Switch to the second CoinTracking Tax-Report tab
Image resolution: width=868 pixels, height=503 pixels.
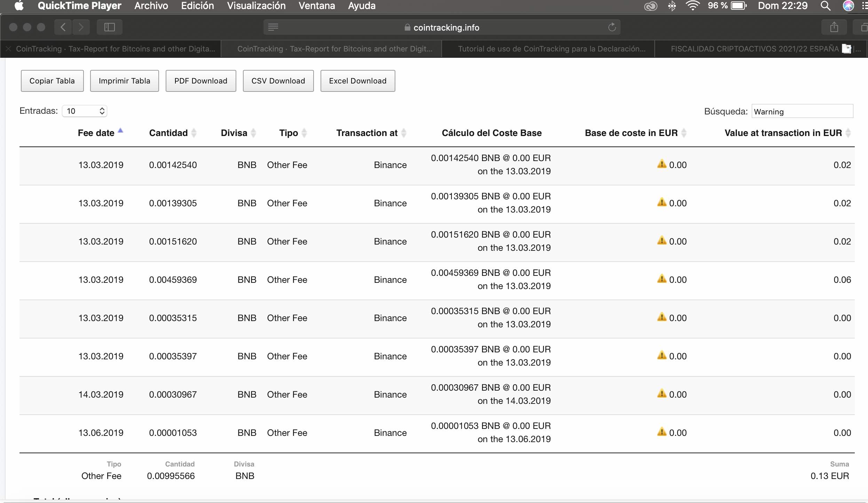pyautogui.click(x=331, y=49)
